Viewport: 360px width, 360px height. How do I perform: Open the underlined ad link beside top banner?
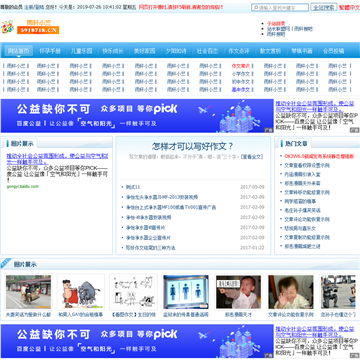click(314, 107)
